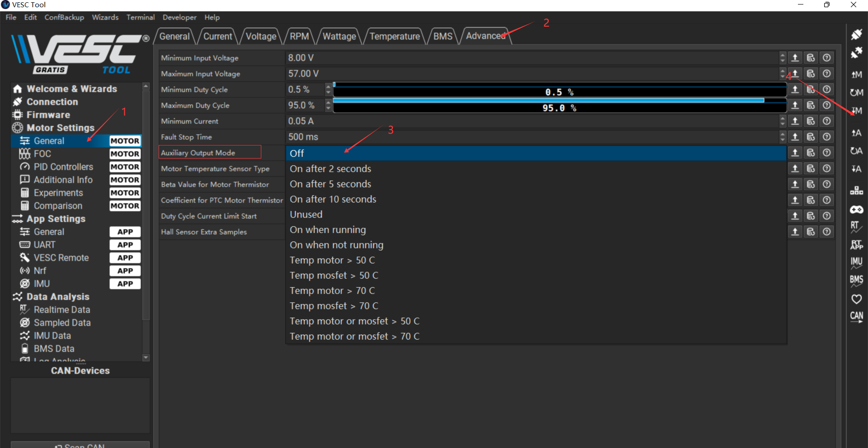
Task: Toggle RT realtime data streaming
Action: click(x=856, y=227)
